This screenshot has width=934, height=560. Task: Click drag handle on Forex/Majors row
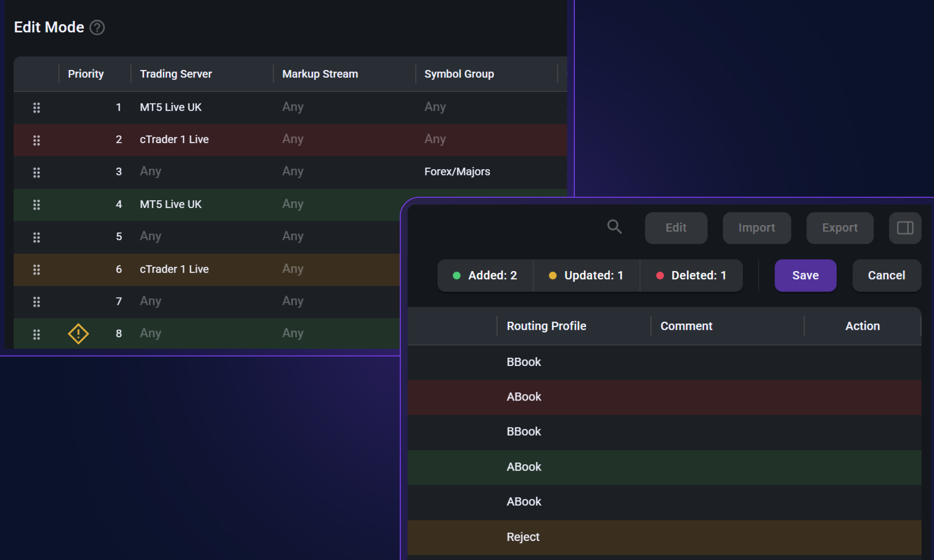point(37,172)
